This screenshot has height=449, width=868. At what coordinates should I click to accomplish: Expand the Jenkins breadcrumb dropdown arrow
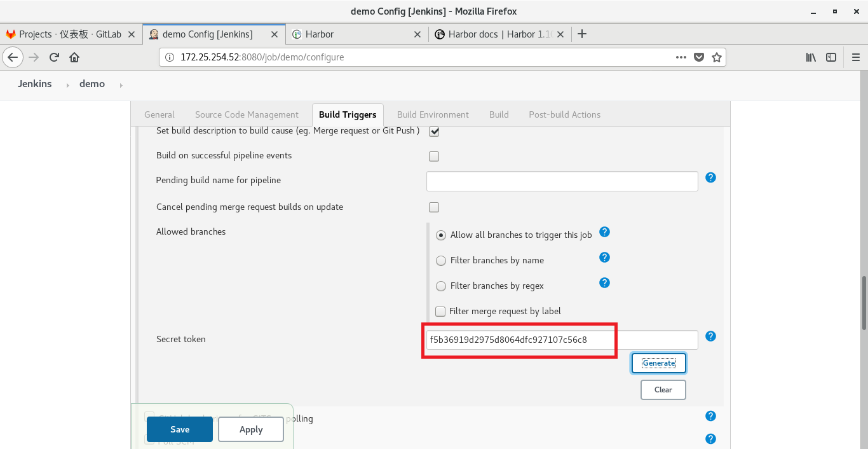tap(67, 85)
